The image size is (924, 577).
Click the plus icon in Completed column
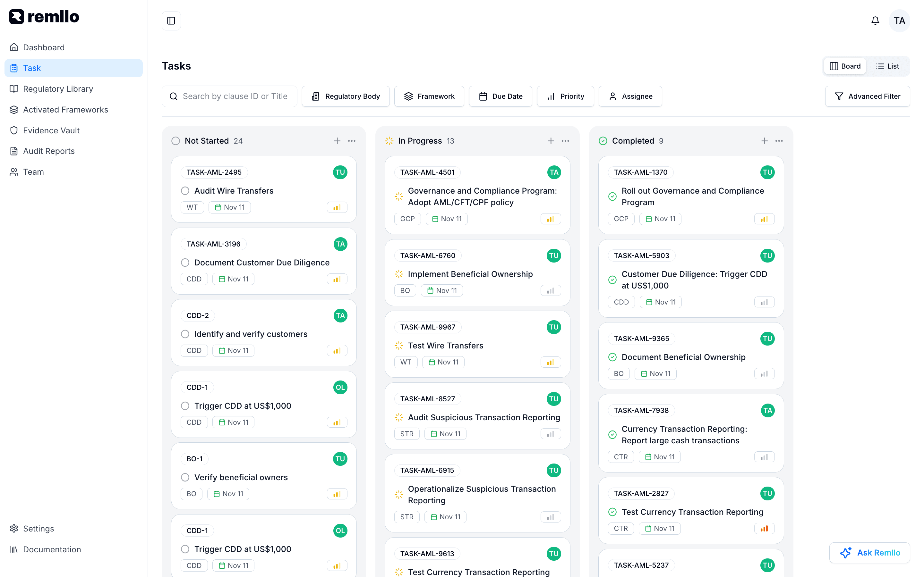tap(765, 141)
